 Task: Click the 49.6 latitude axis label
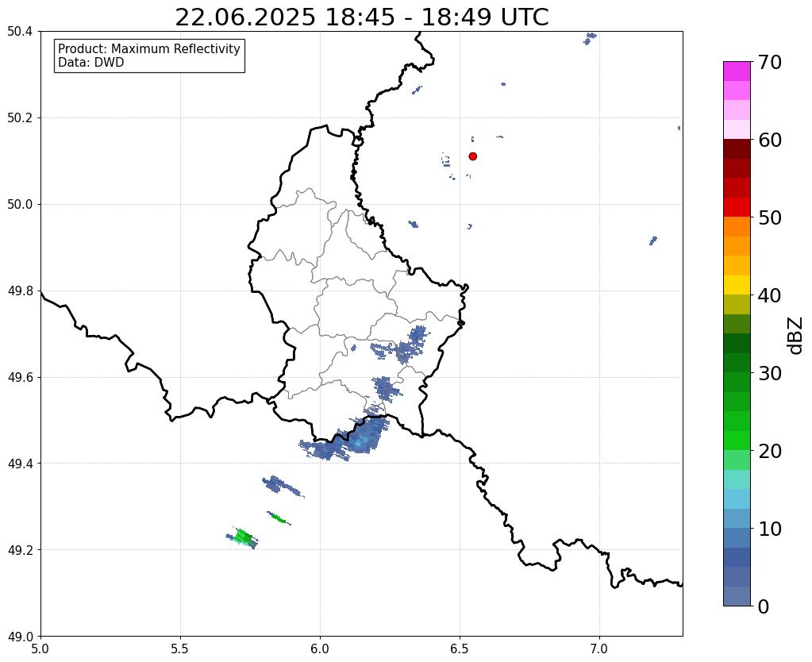tap(20, 378)
